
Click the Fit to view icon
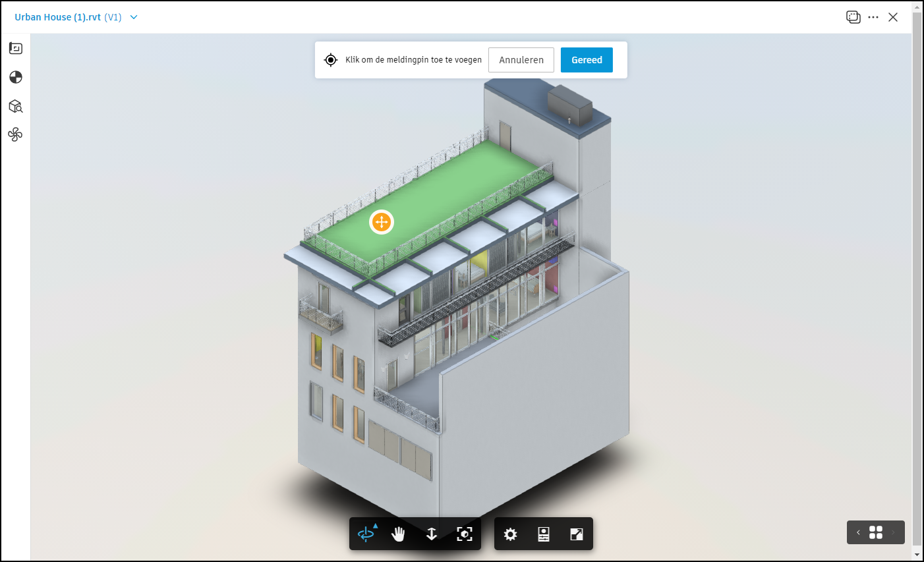(465, 534)
